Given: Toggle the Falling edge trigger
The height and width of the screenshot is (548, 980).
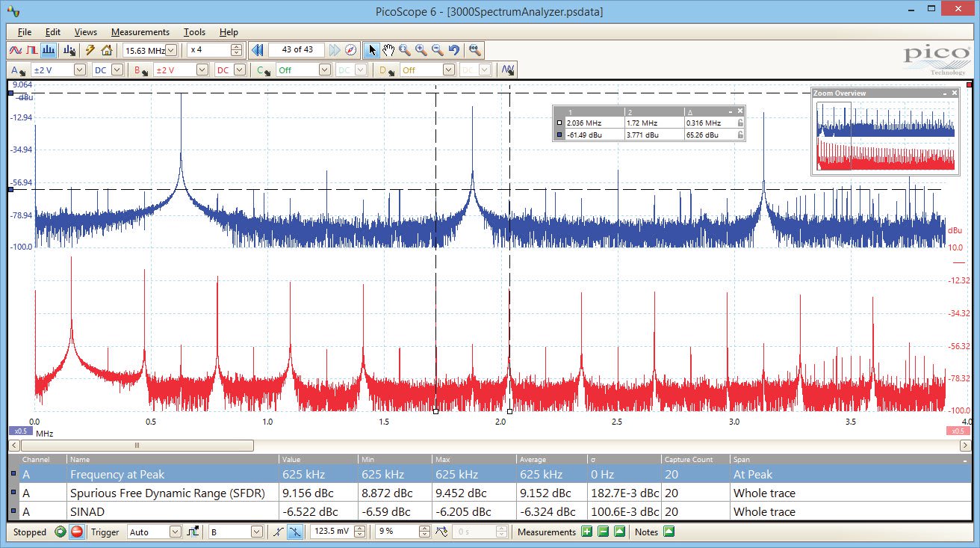Looking at the screenshot, I should [x=295, y=532].
